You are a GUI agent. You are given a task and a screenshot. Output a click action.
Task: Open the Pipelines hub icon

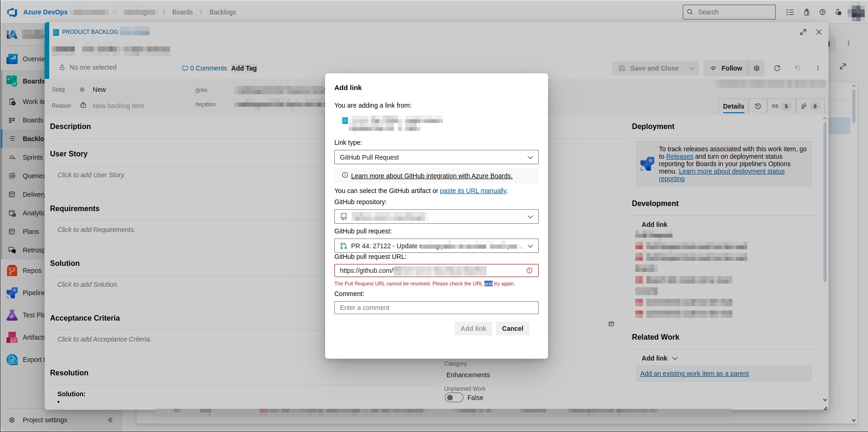(12, 293)
